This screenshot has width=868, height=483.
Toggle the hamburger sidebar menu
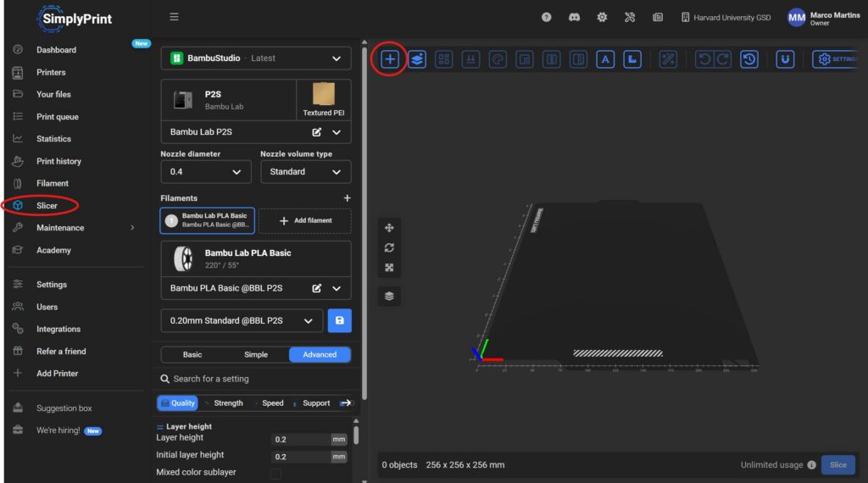174,17
